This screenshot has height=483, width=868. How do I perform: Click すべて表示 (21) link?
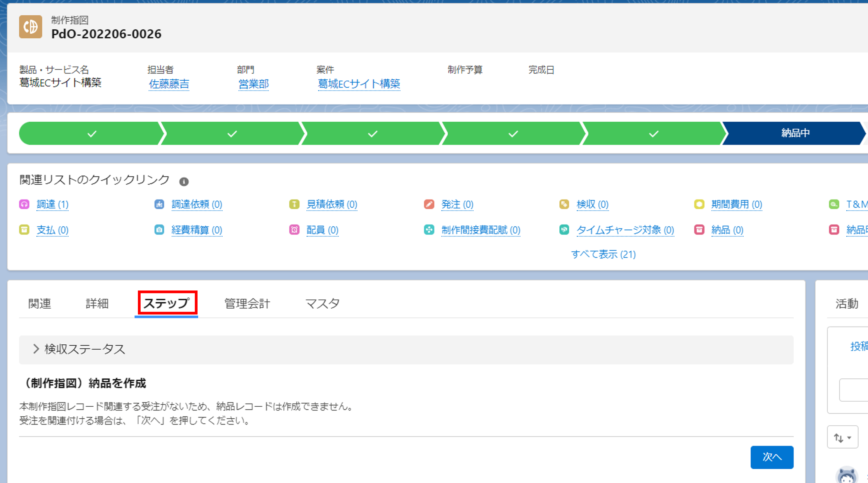[603, 254]
